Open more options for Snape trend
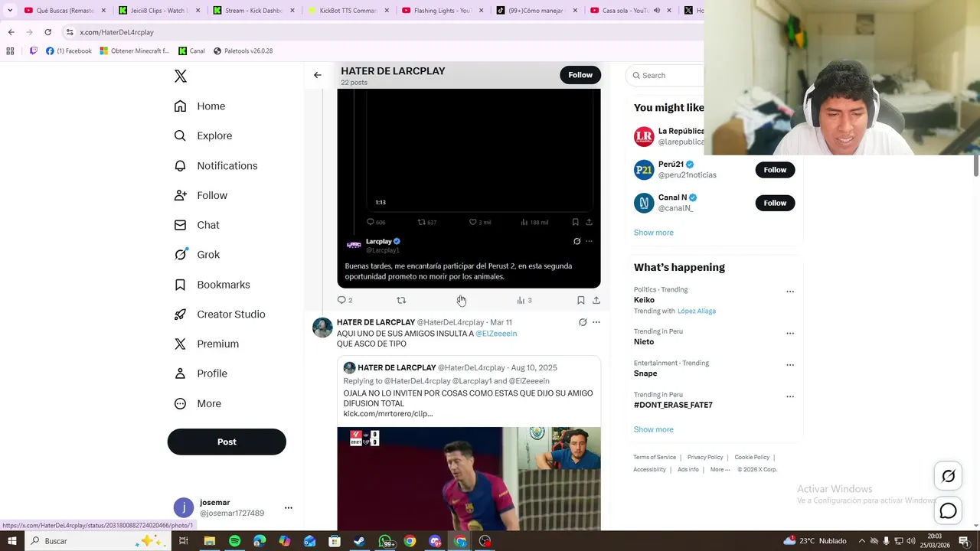The width and height of the screenshot is (980, 551). (790, 365)
